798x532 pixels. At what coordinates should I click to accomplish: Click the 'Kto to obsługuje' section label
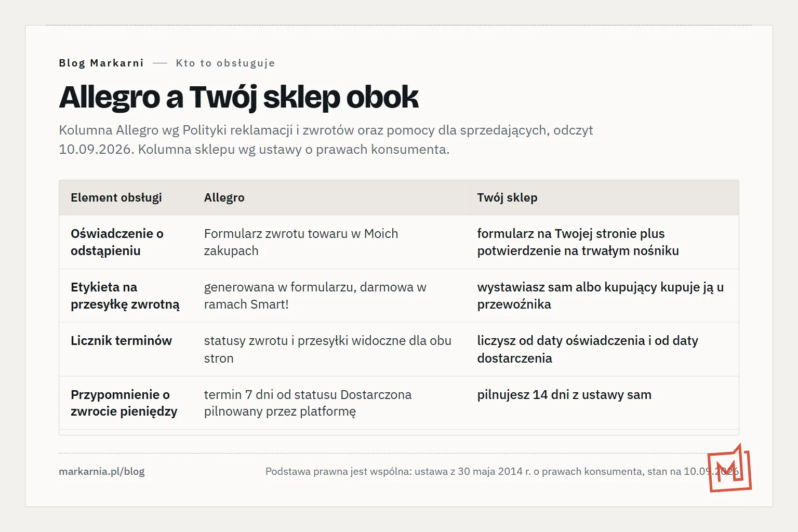pyautogui.click(x=225, y=63)
